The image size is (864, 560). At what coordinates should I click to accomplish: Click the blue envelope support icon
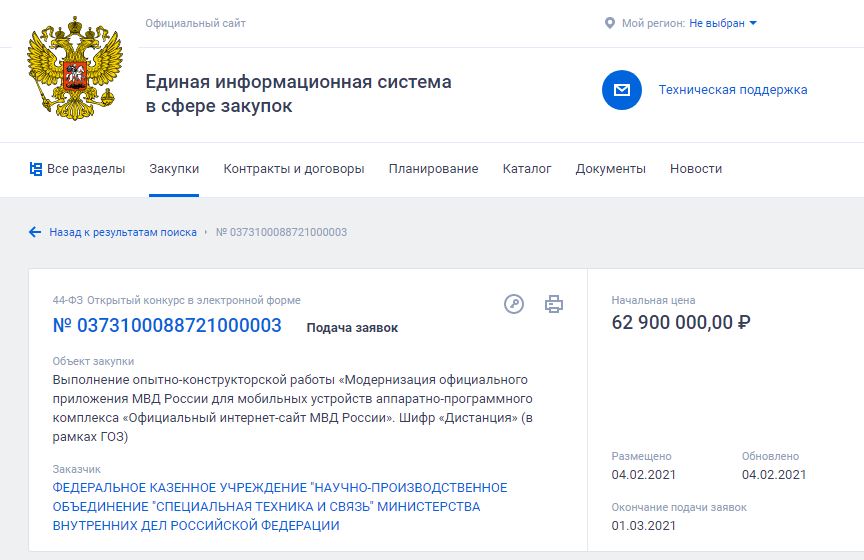621,90
